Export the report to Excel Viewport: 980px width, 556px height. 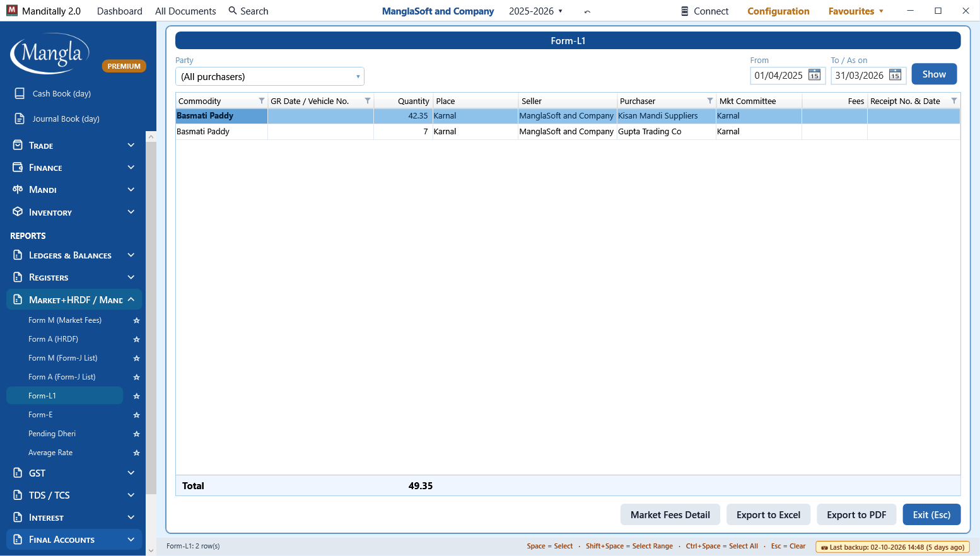[x=768, y=515]
